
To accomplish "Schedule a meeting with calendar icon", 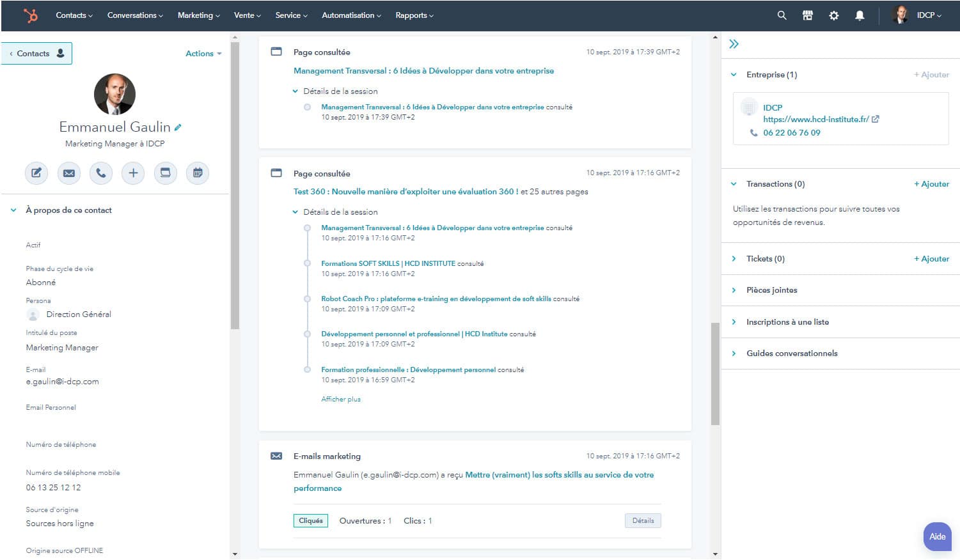I will [198, 173].
